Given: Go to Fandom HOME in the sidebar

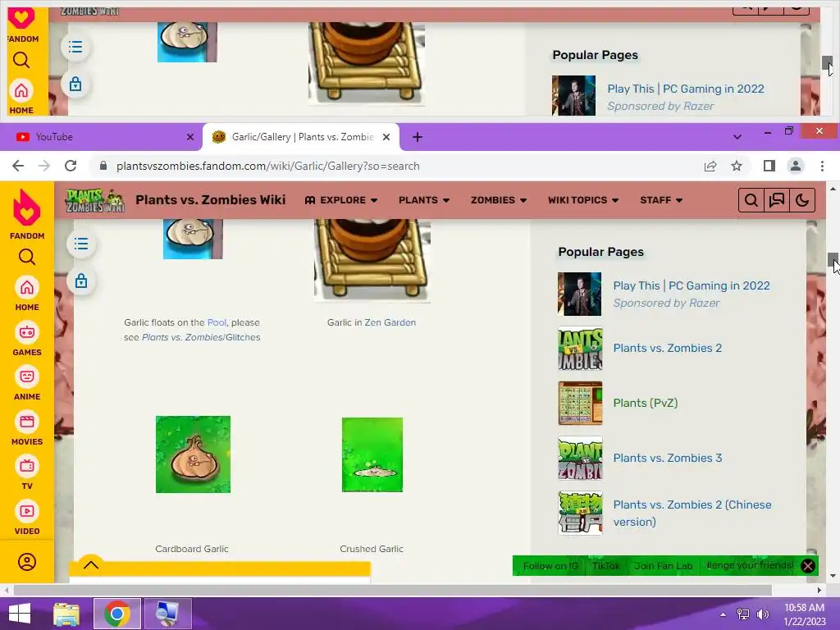Looking at the screenshot, I should 27,294.
